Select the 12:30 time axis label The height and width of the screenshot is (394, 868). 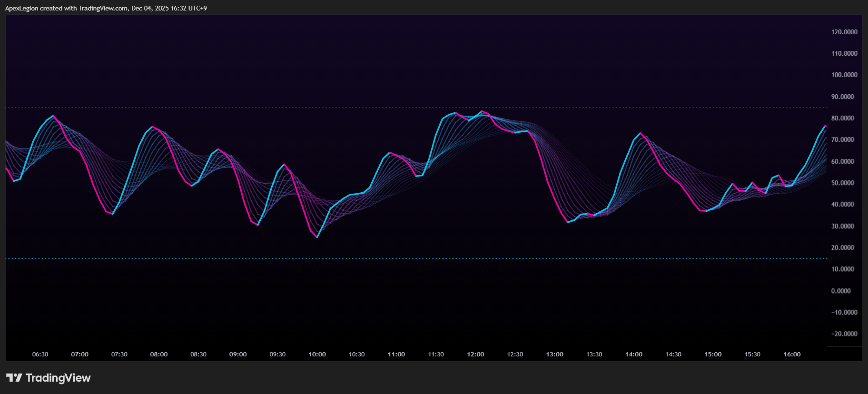tap(515, 354)
